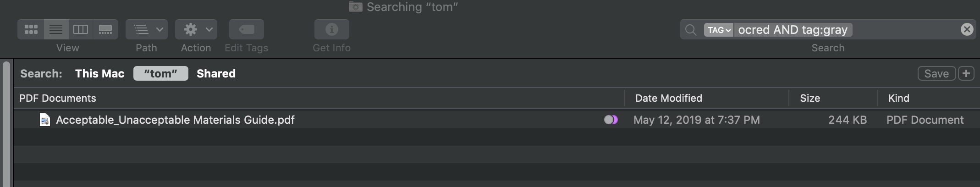Image resolution: width=980 pixels, height=187 pixels.
Task: Sort by Size column header
Action: point(810,99)
